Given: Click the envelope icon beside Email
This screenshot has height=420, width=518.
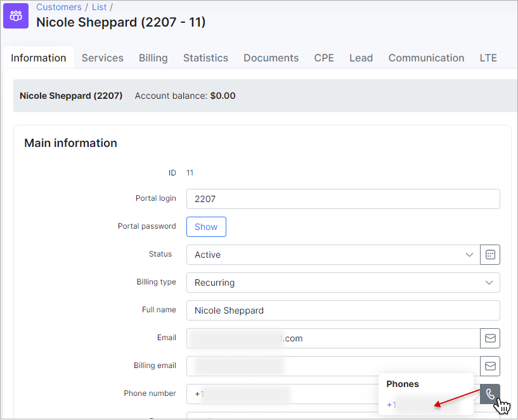Looking at the screenshot, I should 490,338.
